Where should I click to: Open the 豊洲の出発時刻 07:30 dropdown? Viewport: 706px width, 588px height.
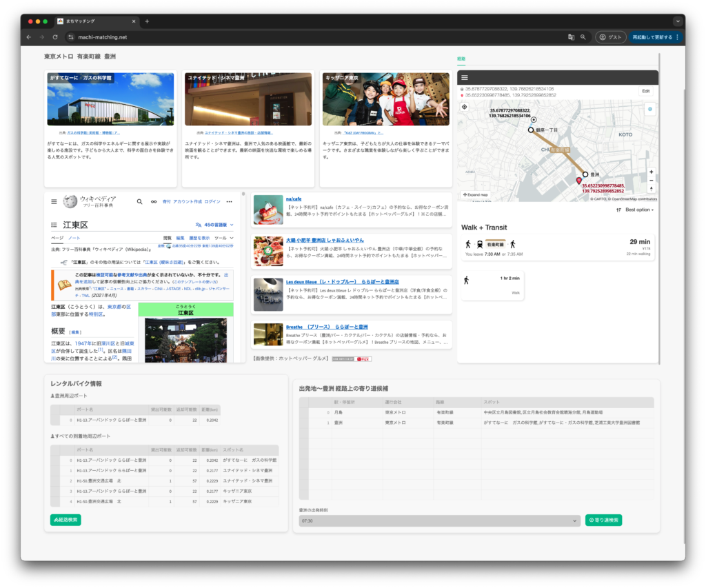[438, 521]
